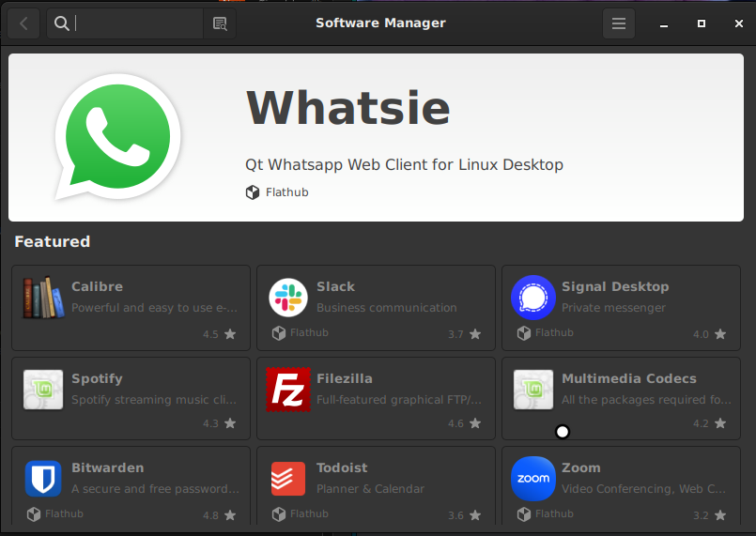The height and width of the screenshot is (536, 756).
Task: Open the Calibre app name
Action: point(97,286)
